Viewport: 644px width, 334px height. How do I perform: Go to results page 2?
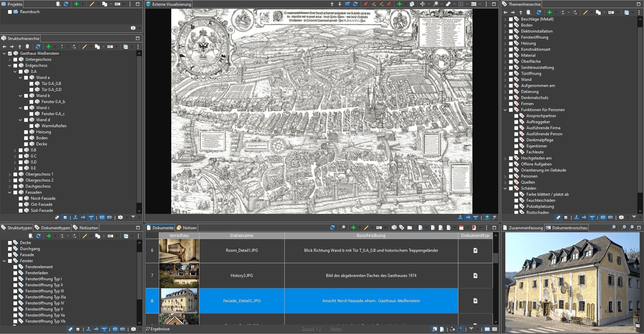click(320, 329)
